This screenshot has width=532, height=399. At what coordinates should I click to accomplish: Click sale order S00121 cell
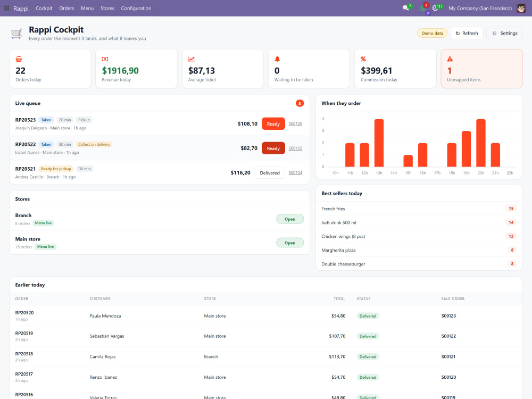[448, 356]
